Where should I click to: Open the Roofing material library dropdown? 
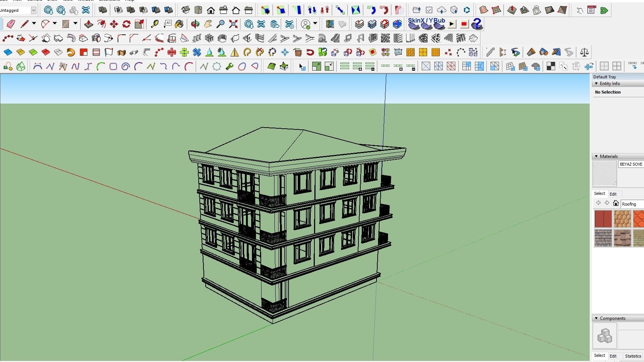(633, 204)
